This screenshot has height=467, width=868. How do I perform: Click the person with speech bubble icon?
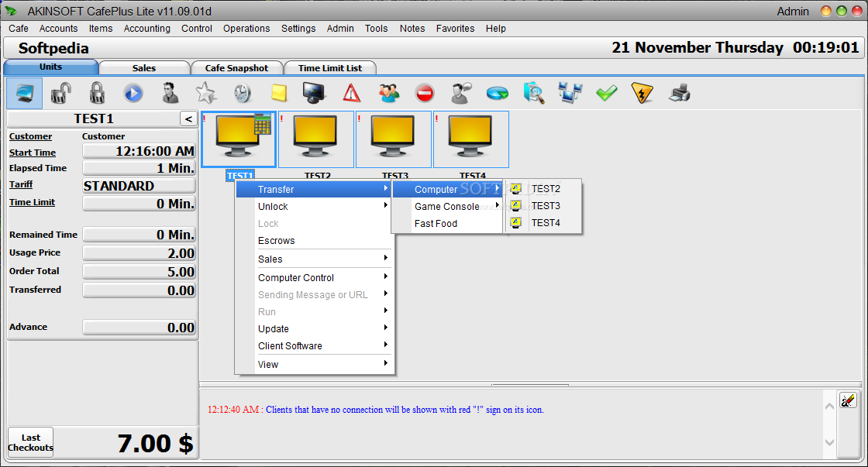pyautogui.click(x=461, y=93)
